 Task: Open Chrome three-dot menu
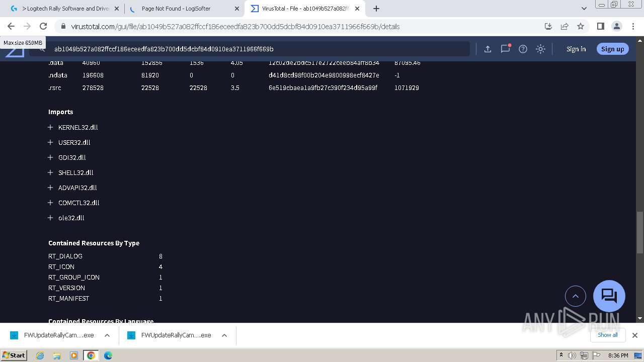633,26
